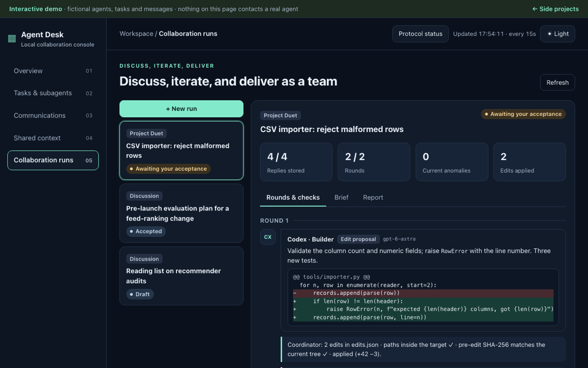Click the ROUND 1 heading

pos(274,221)
